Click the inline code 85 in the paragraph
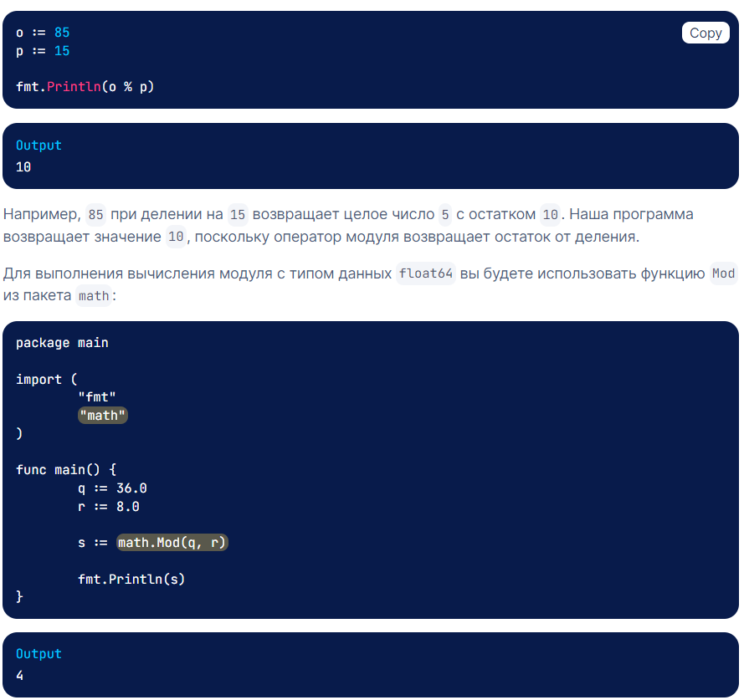Viewport: 744px width, 700px height. tap(96, 215)
